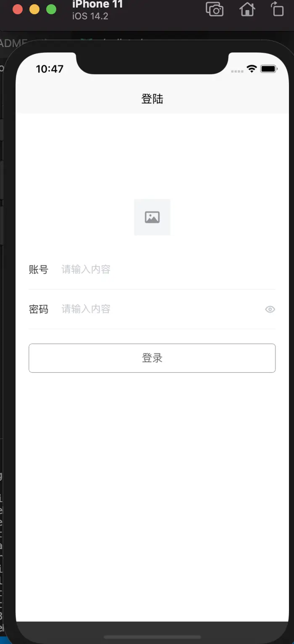Tap the home indicator bar at bottom
The height and width of the screenshot is (644, 294).
(152, 637)
